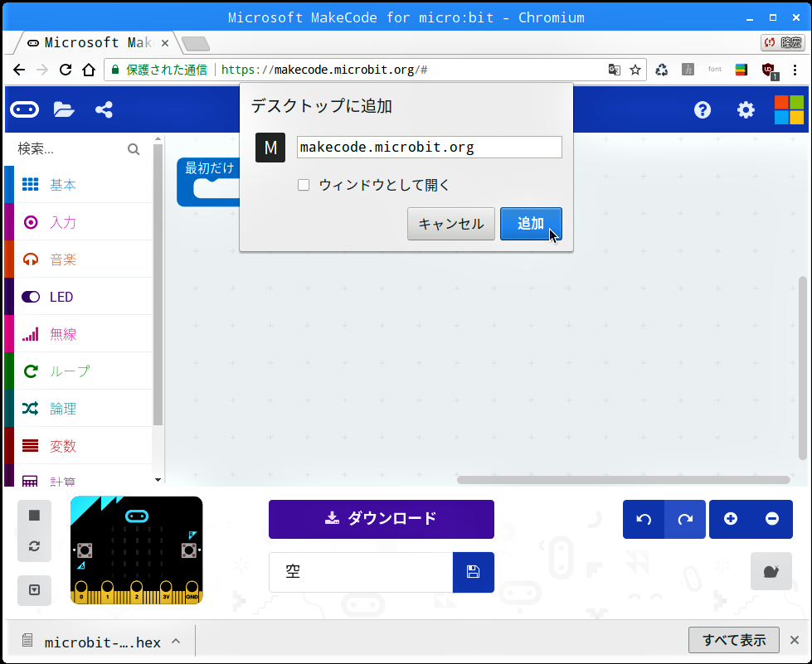Click the translate page icon in address bar
This screenshot has height=664, width=812.
(614, 70)
